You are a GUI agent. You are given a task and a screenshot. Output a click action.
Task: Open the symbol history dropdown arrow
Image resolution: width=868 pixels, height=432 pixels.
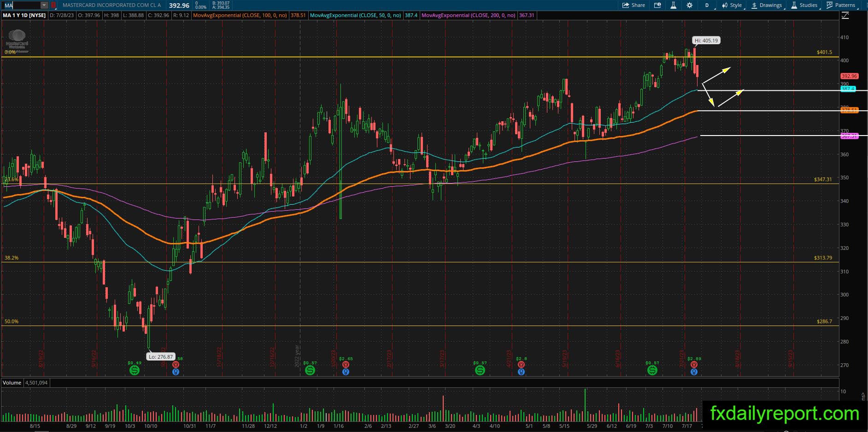44,5
